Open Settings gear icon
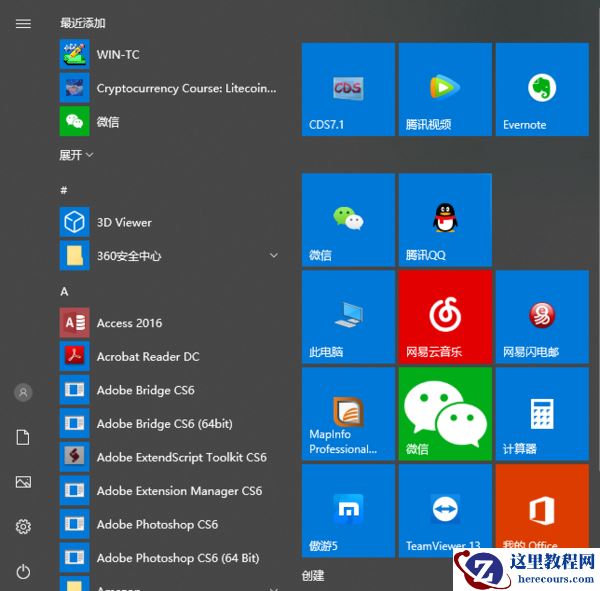This screenshot has height=591, width=600. [23, 527]
